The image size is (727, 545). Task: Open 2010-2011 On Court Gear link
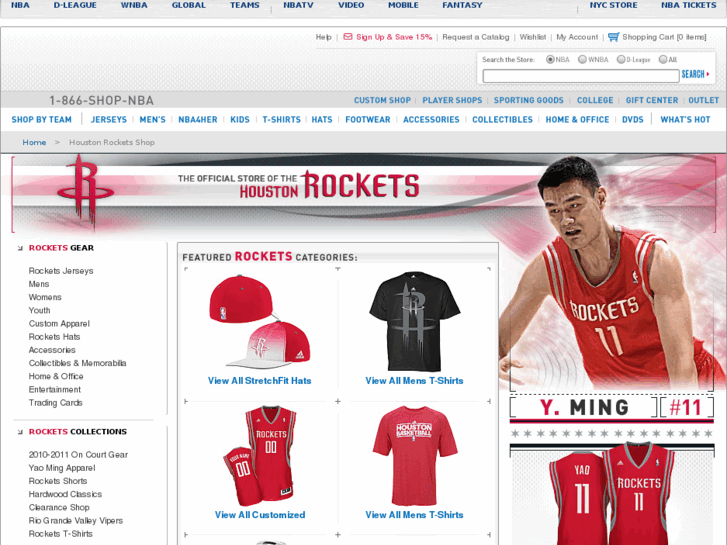click(x=78, y=455)
